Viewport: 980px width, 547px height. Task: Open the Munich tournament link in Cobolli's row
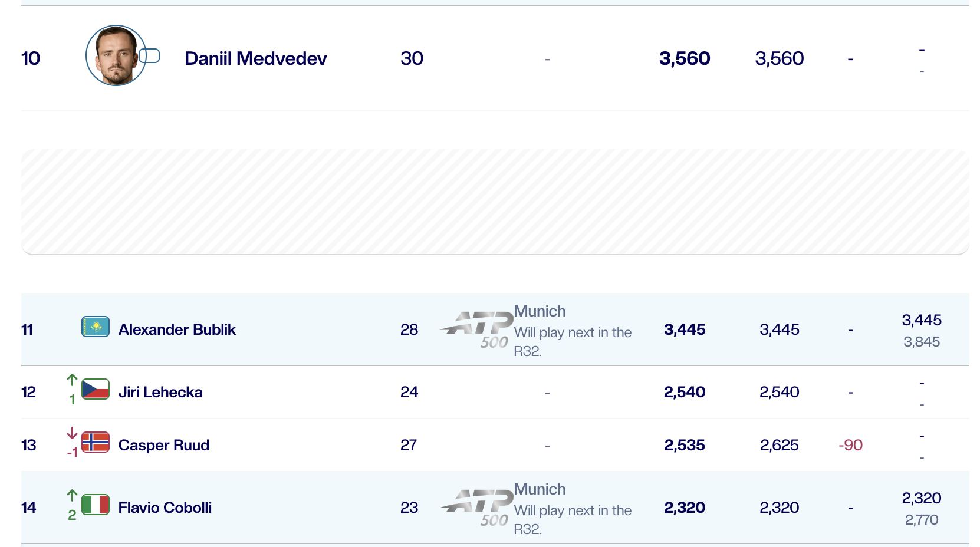click(x=540, y=489)
